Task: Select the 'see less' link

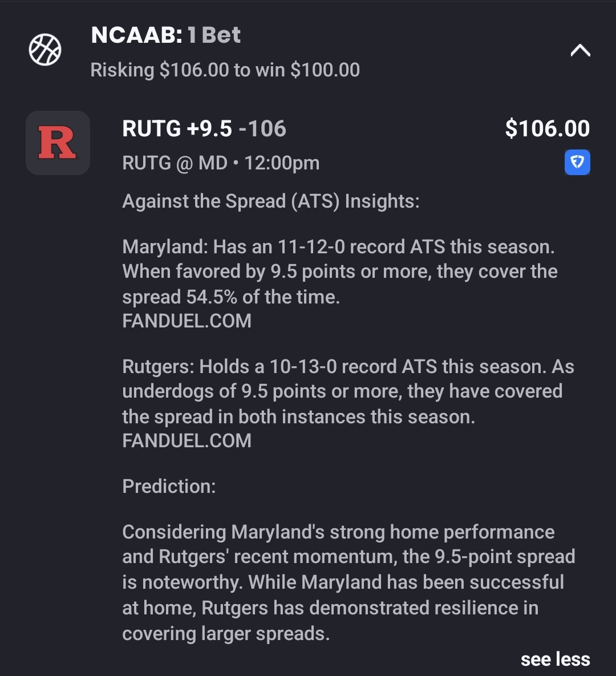Action: click(x=555, y=659)
